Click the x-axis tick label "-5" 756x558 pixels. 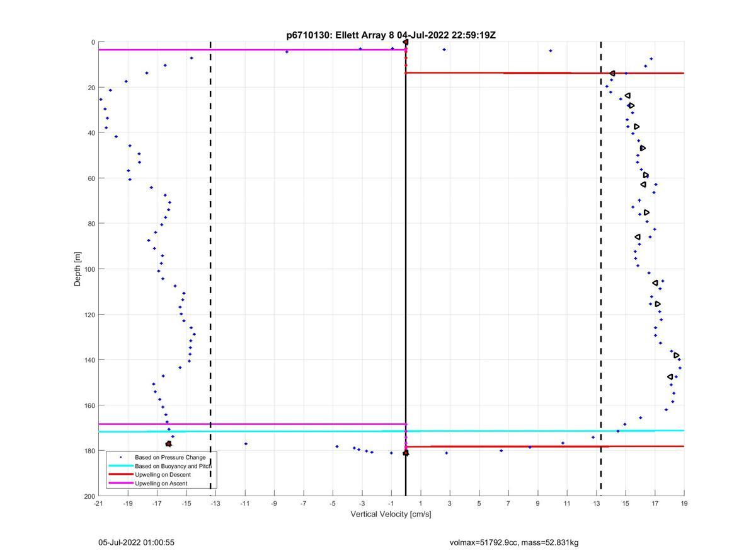(x=333, y=504)
